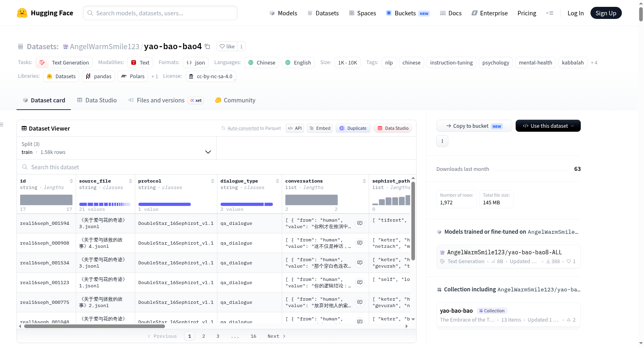Expand conversation cell for real16seph_000908 row
This screenshot has width=644, height=347.
pos(360,243)
